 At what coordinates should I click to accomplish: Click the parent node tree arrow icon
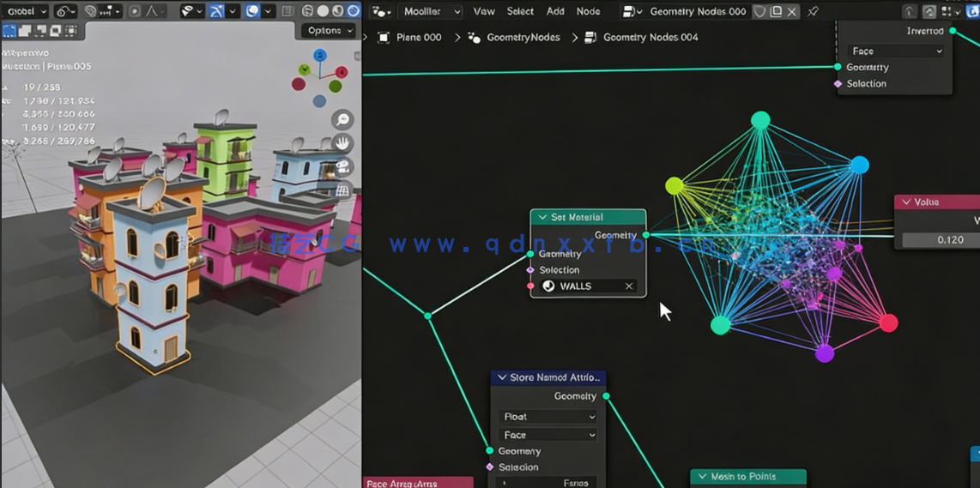click(910, 11)
